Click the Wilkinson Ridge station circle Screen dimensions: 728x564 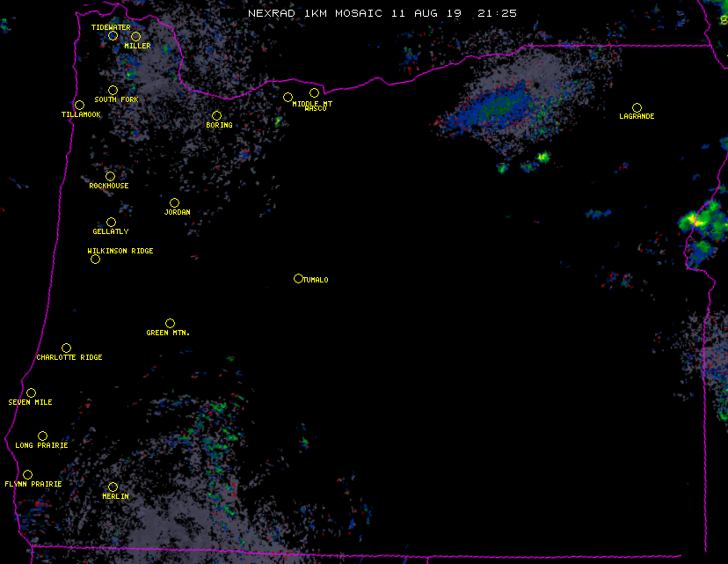[x=95, y=259]
